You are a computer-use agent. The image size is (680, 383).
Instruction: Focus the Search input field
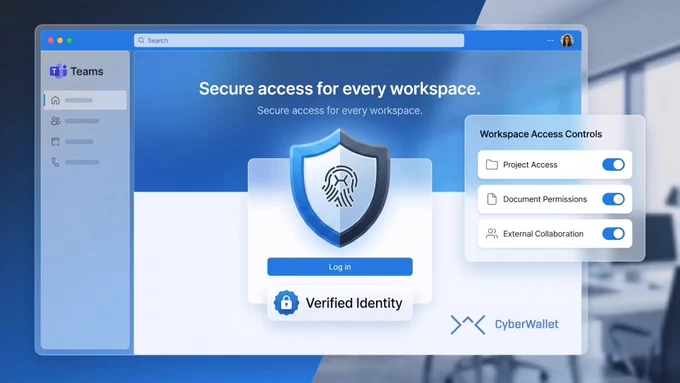pos(299,40)
